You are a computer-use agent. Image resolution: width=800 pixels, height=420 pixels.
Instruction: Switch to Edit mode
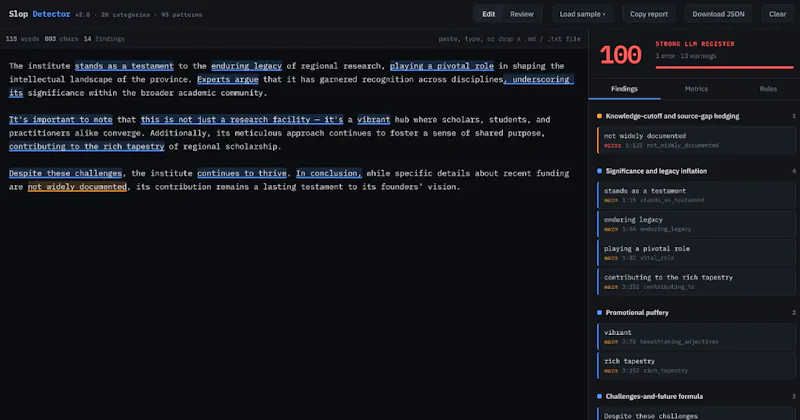(x=488, y=14)
